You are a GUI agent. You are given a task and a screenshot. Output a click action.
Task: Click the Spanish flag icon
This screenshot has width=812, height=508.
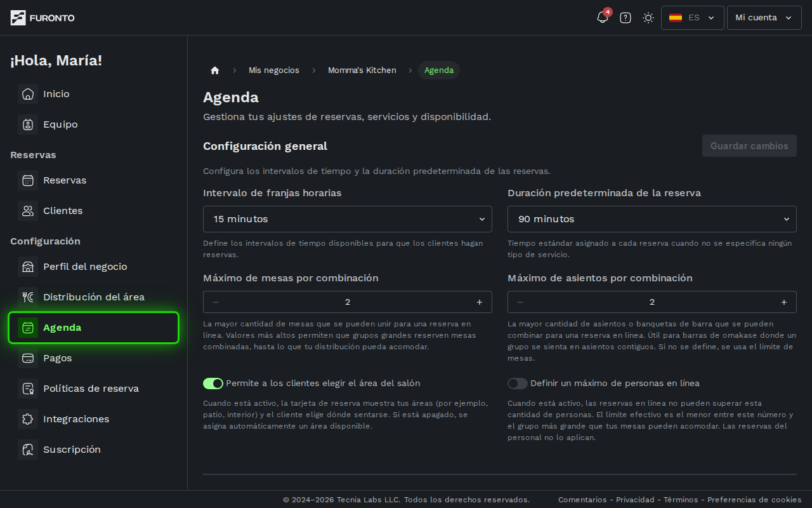(676, 18)
